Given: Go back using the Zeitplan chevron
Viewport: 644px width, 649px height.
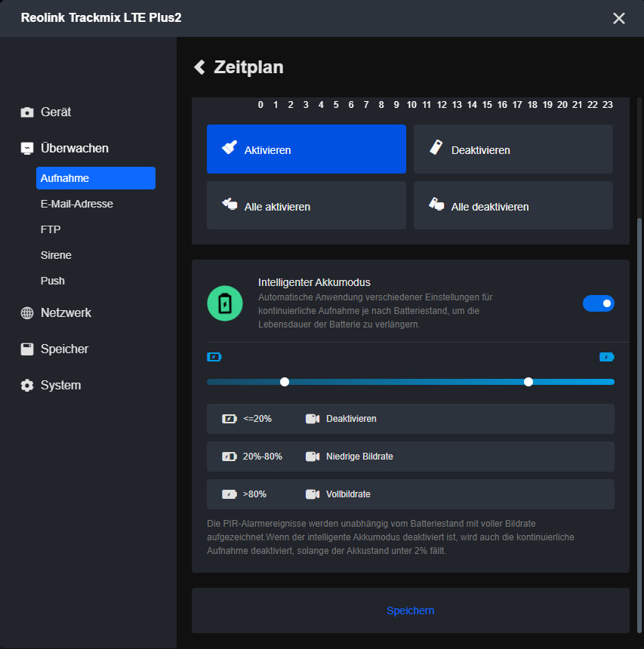Looking at the screenshot, I should (x=199, y=67).
